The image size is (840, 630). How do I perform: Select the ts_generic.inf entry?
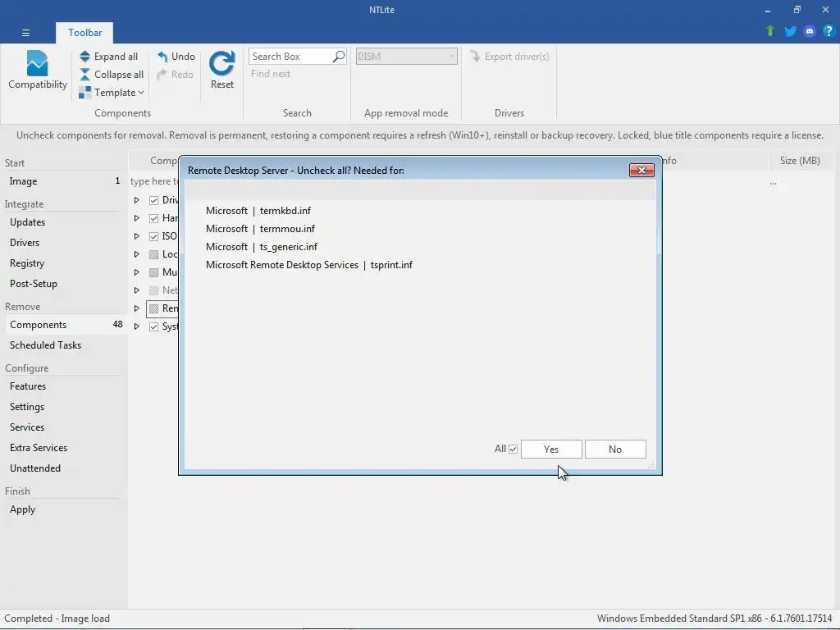coord(262,247)
